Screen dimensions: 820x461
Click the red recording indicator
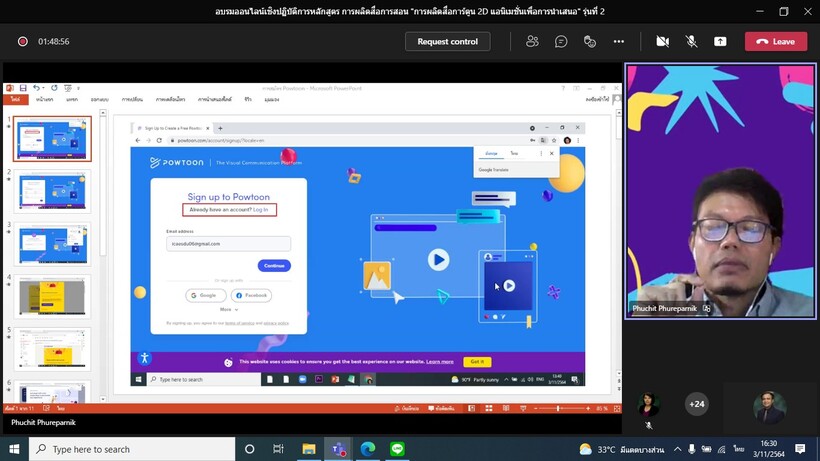[x=22, y=41]
